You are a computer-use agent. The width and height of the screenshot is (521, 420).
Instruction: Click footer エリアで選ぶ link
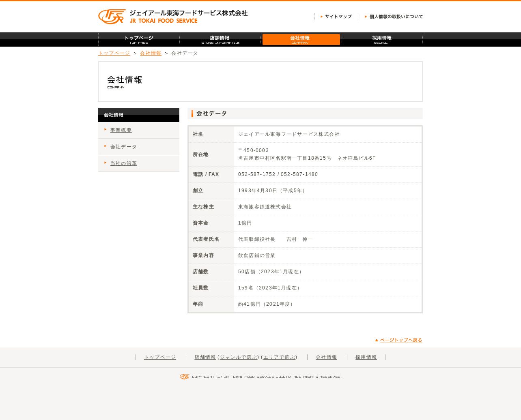[279, 357]
